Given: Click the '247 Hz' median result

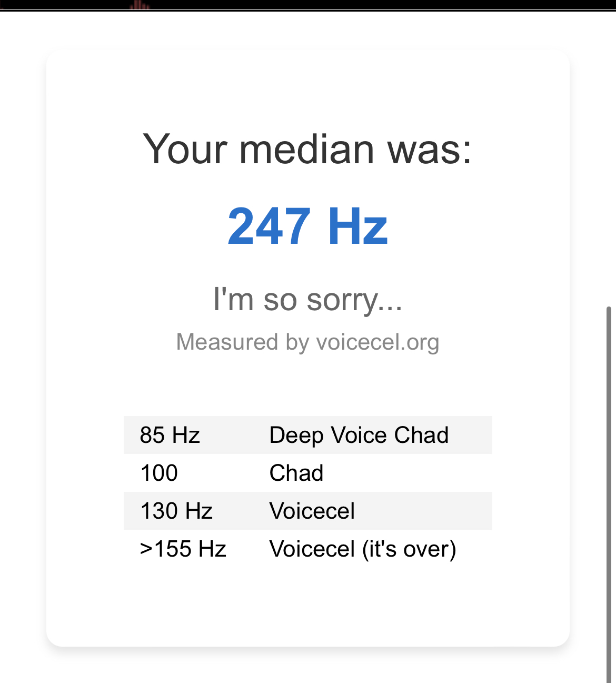Looking at the screenshot, I should point(308,226).
